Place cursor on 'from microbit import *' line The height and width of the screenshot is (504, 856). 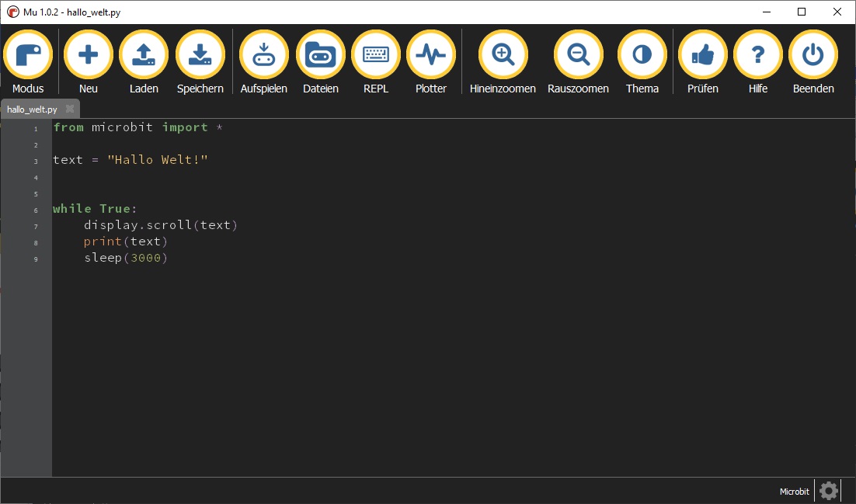click(x=138, y=127)
